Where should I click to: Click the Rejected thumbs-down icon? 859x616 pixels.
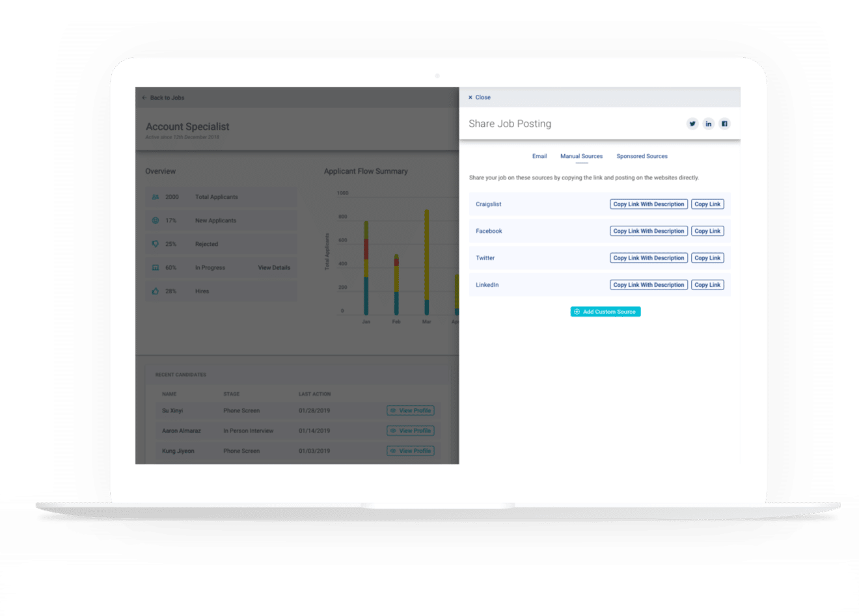(156, 244)
